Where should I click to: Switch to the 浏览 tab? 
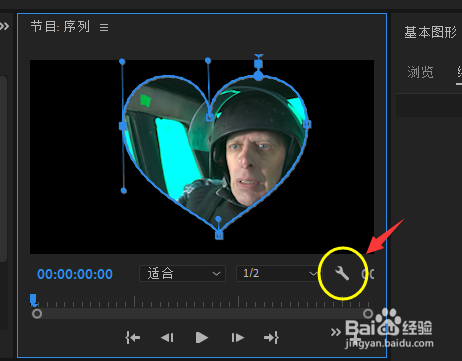coord(420,72)
